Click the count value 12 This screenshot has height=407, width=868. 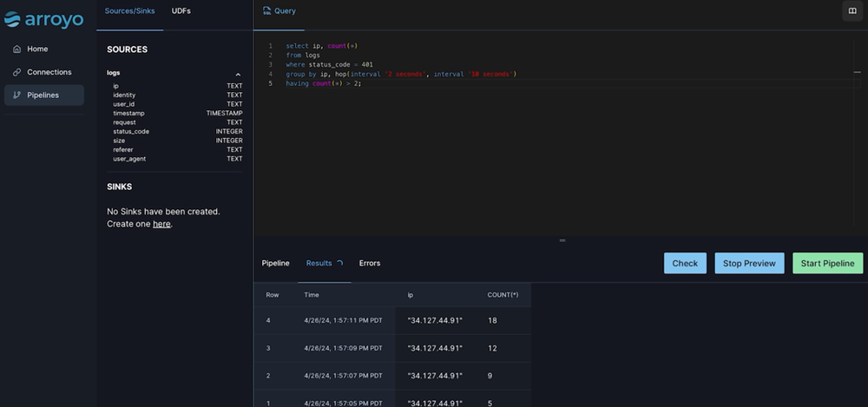492,348
